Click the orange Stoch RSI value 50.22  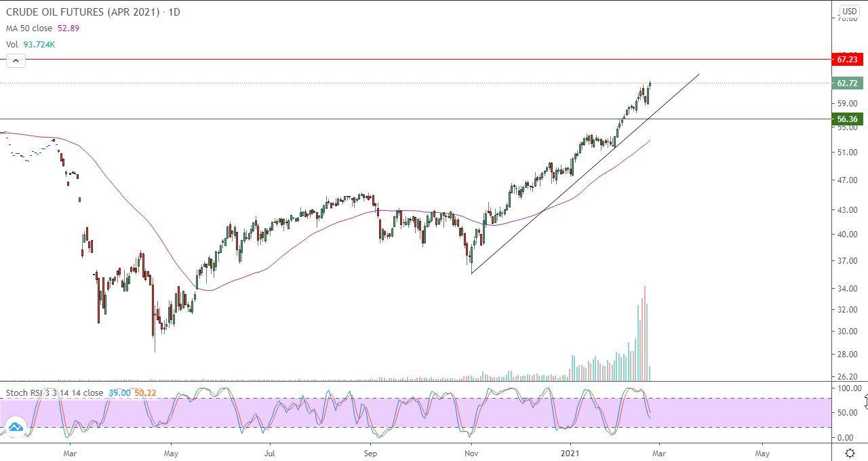tap(145, 393)
